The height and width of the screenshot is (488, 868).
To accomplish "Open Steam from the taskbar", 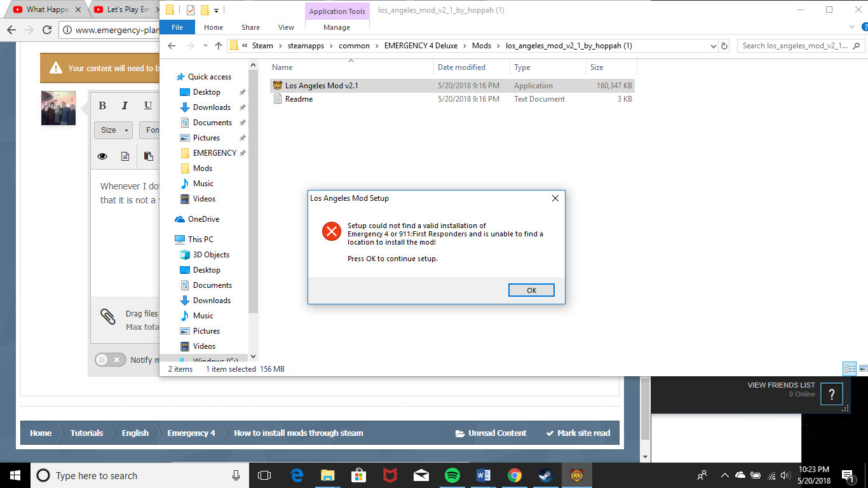I will click(x=546, y=475).
